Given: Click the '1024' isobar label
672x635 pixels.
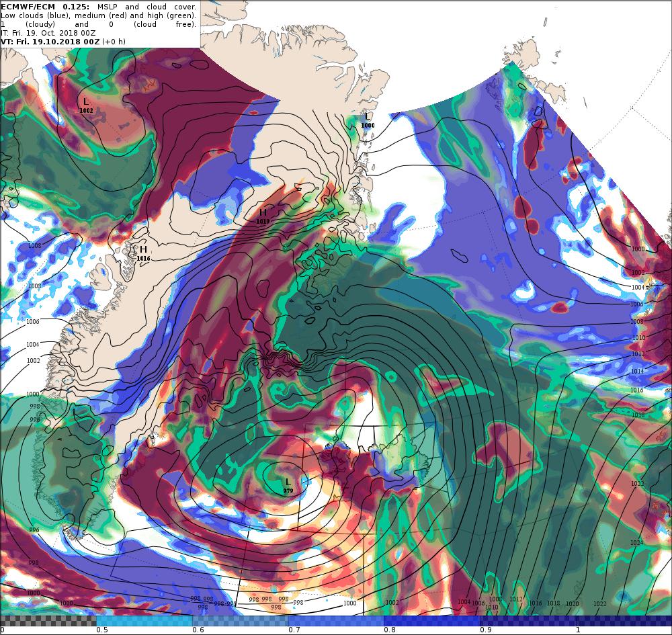Looking at the screenshot, I should 636,542.
